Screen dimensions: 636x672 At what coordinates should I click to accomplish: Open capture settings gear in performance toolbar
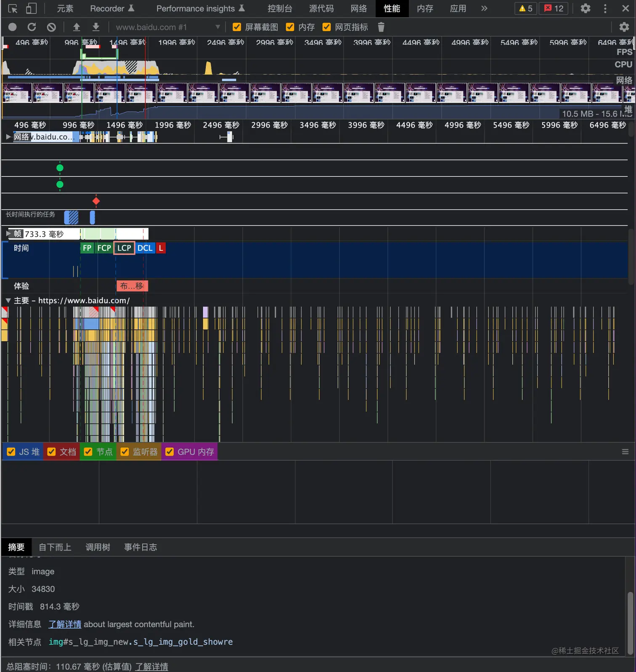(x=624, y=27)
